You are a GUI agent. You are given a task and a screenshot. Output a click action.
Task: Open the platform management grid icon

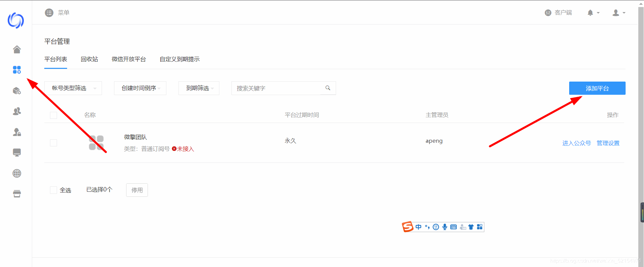click(x=17, y=70)
